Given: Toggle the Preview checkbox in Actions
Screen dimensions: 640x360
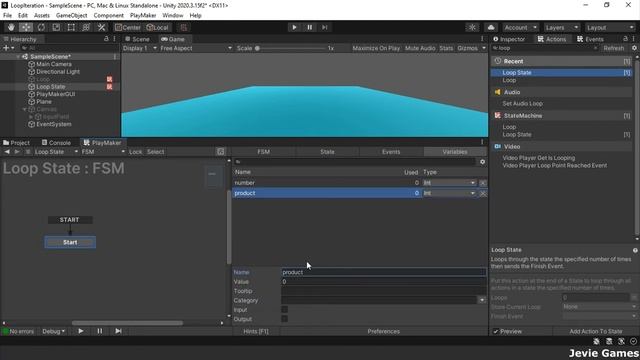Looking at the screenshot, I should click(x=496, y=331).
